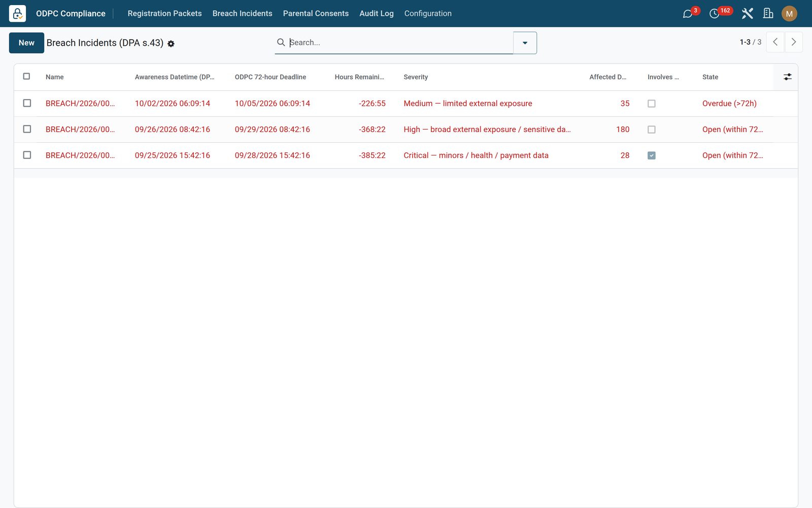The image size is (812, 508).
Task: Click the New button
Action: (26, 43)
